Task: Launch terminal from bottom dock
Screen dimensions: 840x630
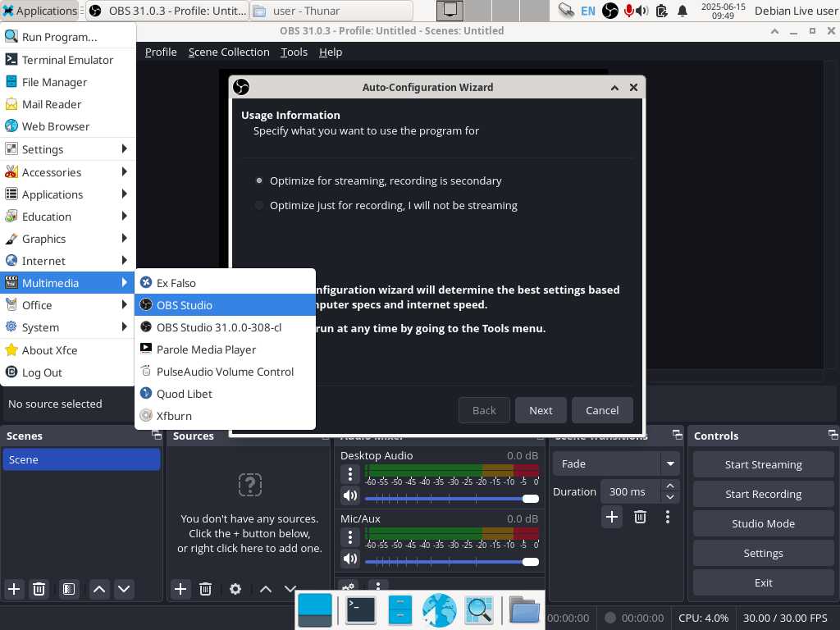Action: 361,610
